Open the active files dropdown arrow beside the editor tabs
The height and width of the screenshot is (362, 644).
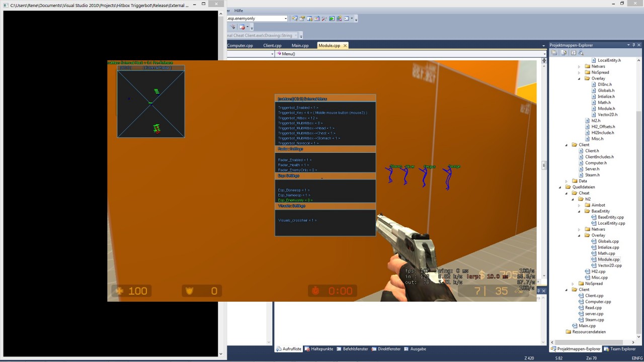coord(544,45)
